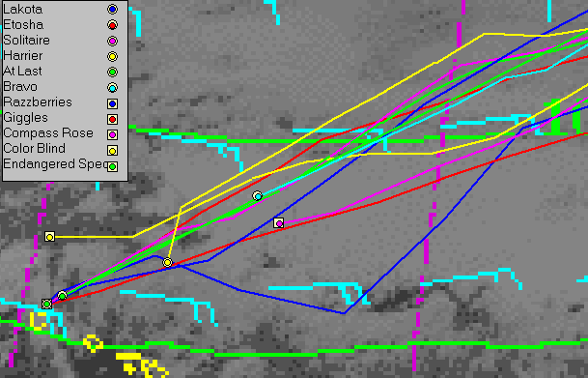Select the yellow Color Blind square marker on map

[49, 237]
